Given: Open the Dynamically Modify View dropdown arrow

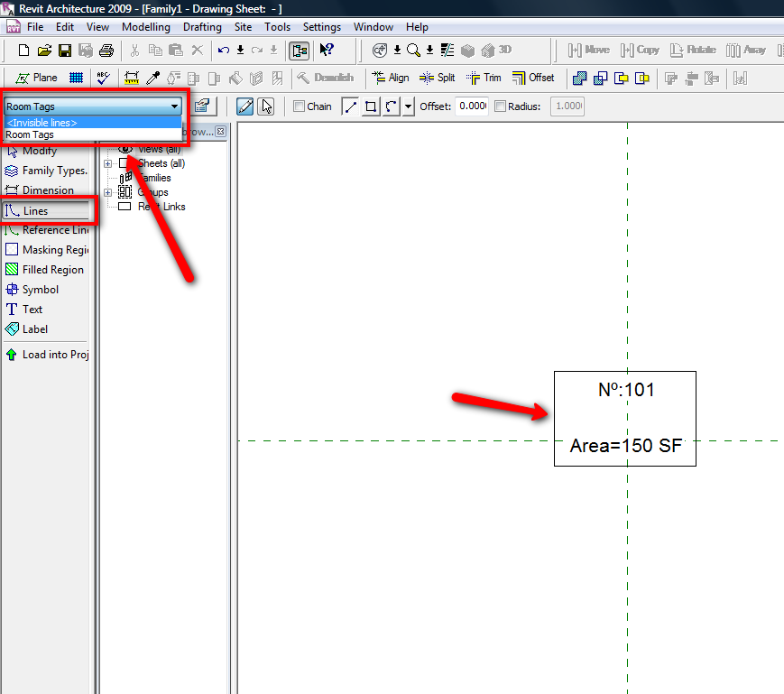Looking at the screenshot, I should pyautogui.click(x=398, y=50).
